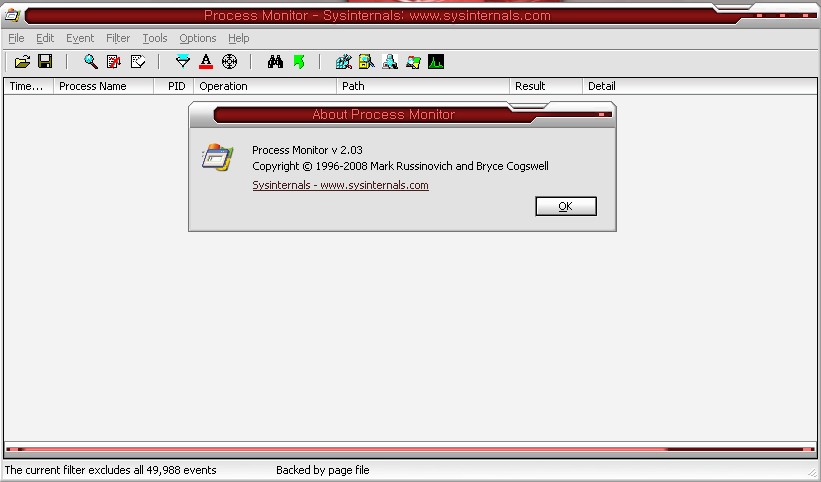821x482 pixels.
Task: Open the File menu
Action: (16, 38)
